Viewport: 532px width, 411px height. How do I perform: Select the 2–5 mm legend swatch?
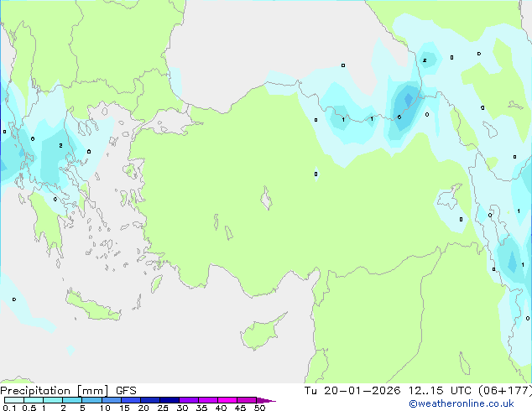tap(72, 400)
